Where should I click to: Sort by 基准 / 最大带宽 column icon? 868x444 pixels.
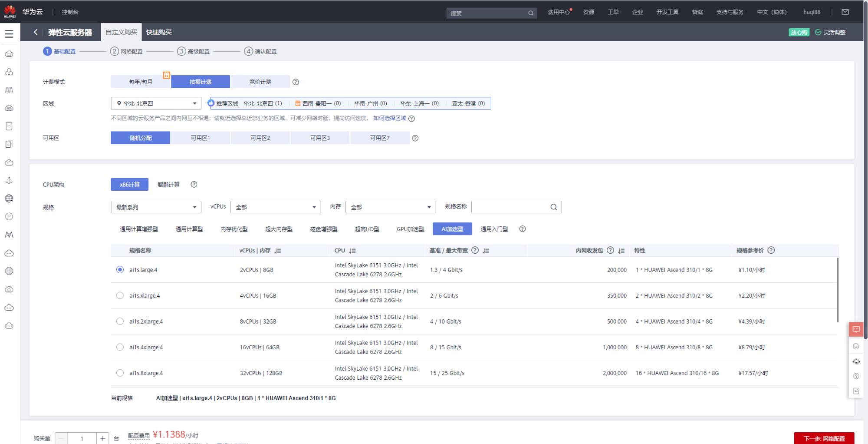point(486,251)
